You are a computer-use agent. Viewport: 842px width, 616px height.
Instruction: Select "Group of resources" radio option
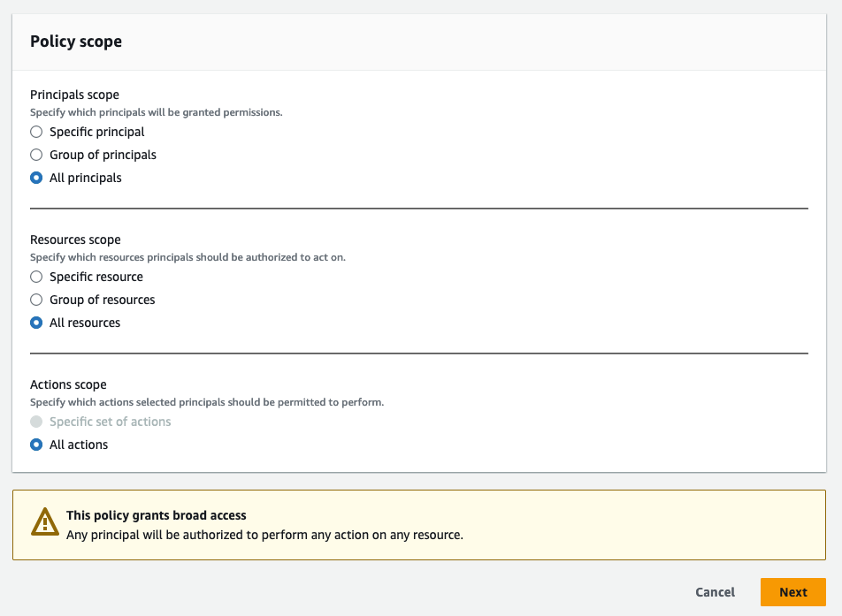tap(36, 300)
